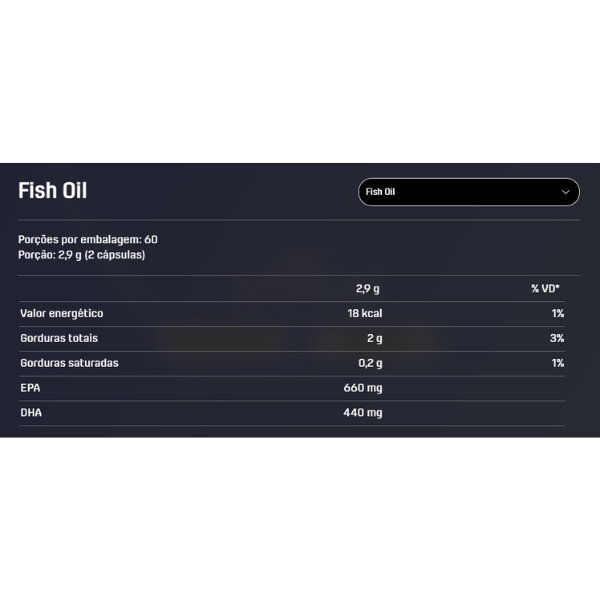Select the DHA row label
The image size is (600, 600).
pyautogui.click(x=31, y=412)
